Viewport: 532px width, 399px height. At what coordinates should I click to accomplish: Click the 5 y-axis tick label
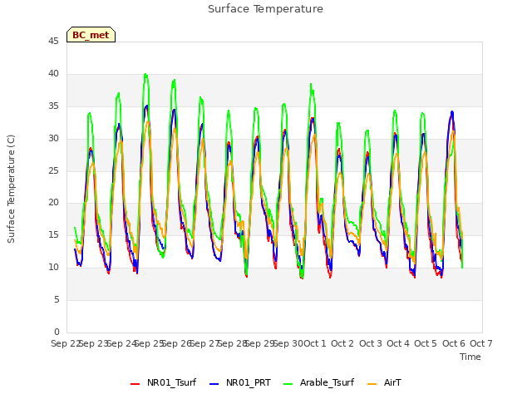coord(57,299)
